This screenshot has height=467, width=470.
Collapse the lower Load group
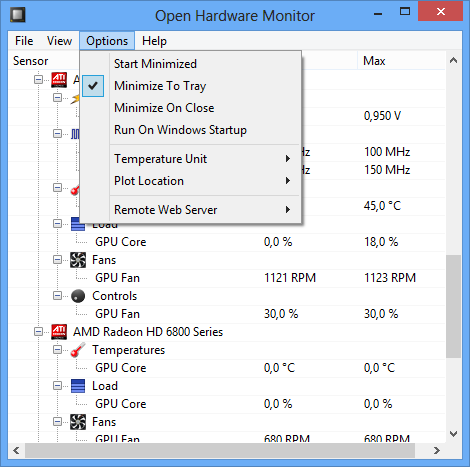[58, 386]
